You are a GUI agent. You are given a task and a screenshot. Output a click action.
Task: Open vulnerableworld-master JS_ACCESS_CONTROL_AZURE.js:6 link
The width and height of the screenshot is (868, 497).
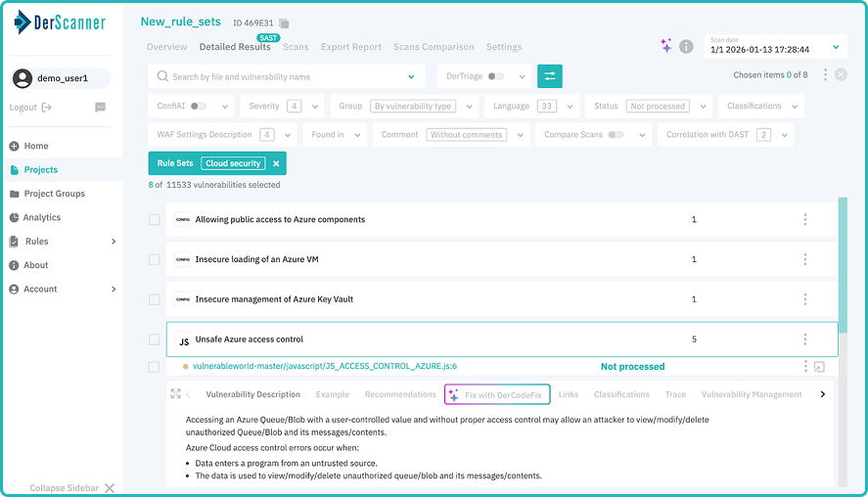pos(325,366)
